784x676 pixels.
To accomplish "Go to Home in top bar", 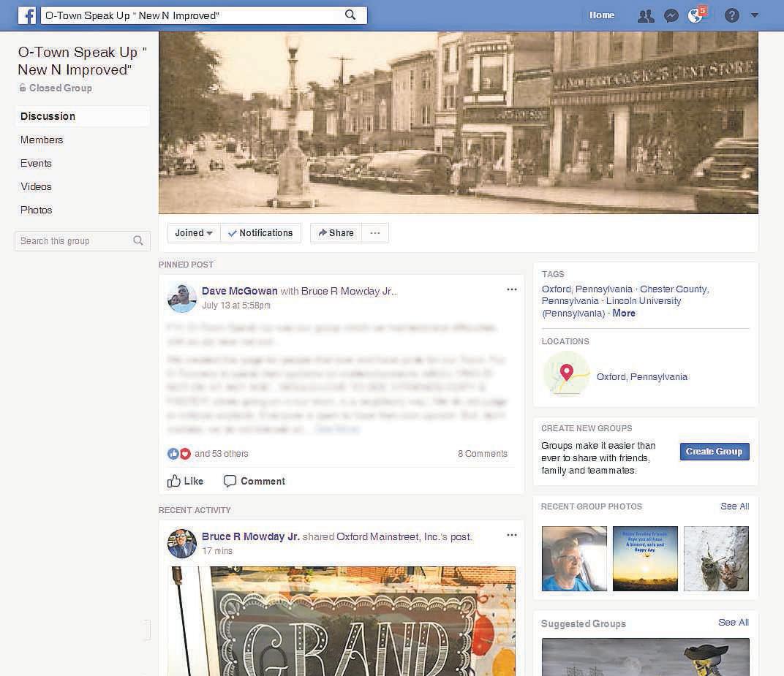I will click(x=601, y=15).
